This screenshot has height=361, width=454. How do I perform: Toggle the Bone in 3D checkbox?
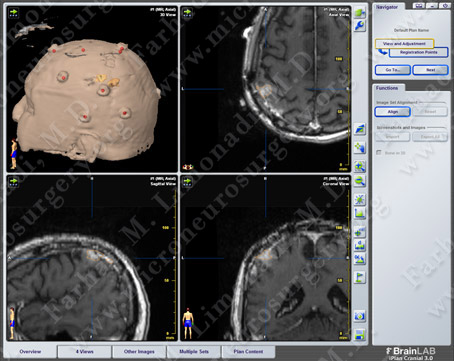379,153
